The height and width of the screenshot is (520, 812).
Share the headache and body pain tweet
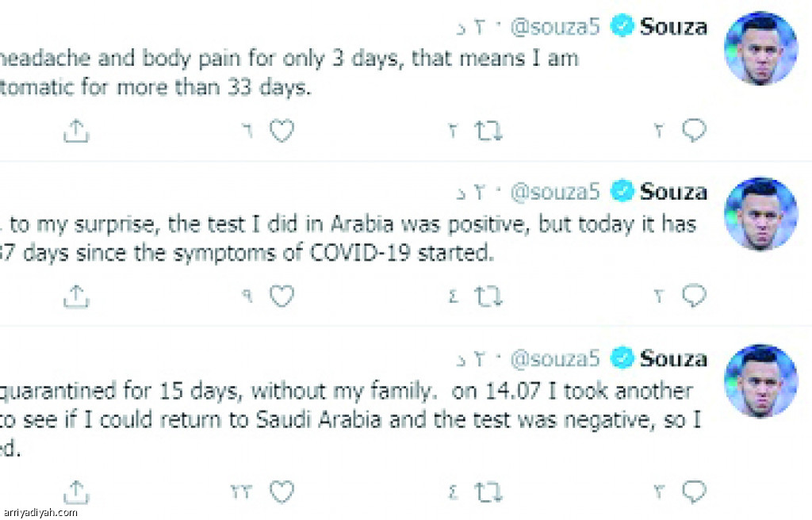click(x=75, y=132)
